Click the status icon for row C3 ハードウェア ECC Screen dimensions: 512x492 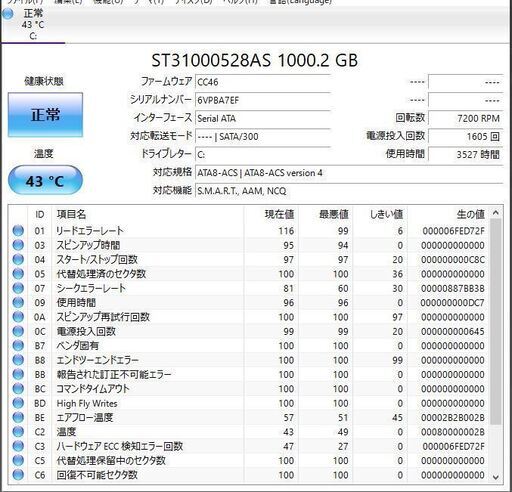tap(18, 446)
